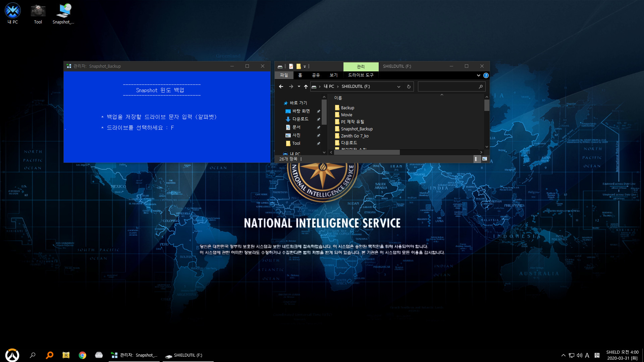Launch the orange search app in taskbar
This screenshot has height=362, width=644.
(50, 355)
